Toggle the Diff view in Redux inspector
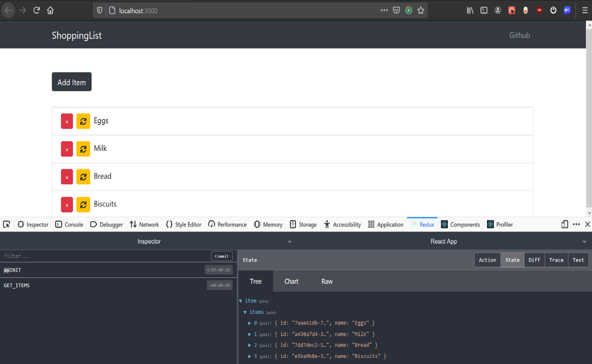Viewport: 592px width, 364px height. click(x=534, y=260)
